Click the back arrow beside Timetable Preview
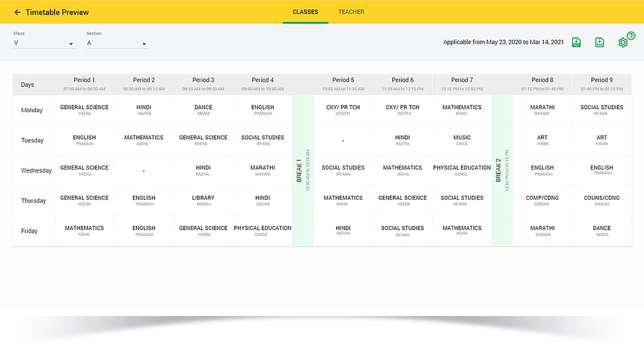The width and height of the screenshot is (644, 348). [x=17, y=12]
